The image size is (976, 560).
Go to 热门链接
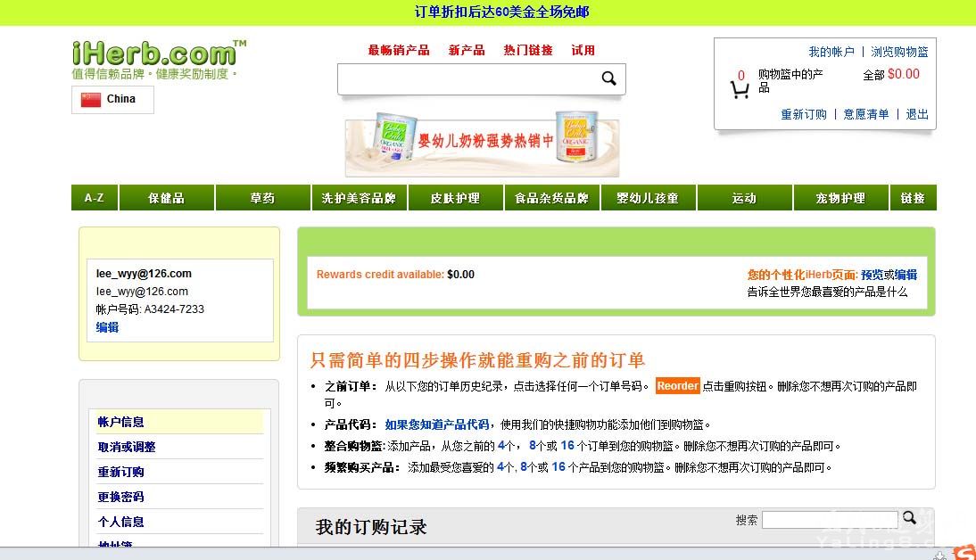tap(528, 51)
